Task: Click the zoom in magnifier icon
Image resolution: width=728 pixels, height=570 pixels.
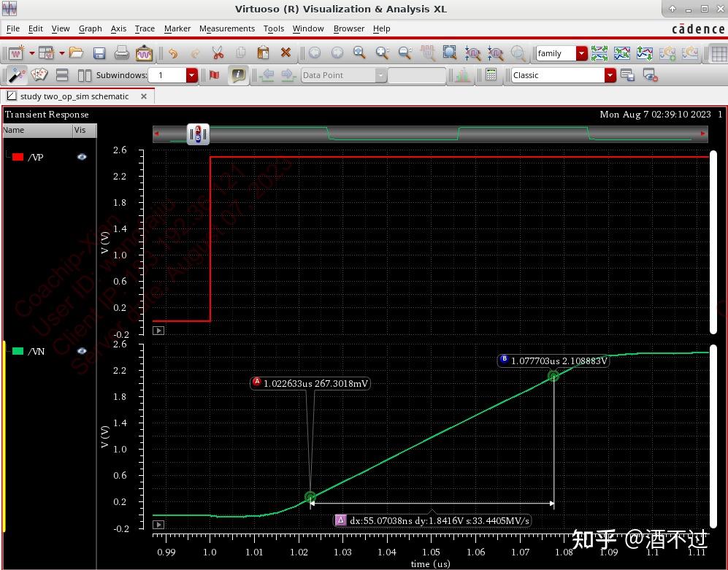Action: point(359,53)
